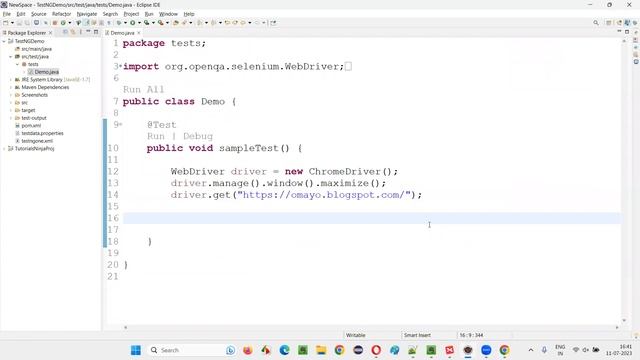Click the Run All code lens link
This screenshot has width=640, height=360.
point(143,89)
